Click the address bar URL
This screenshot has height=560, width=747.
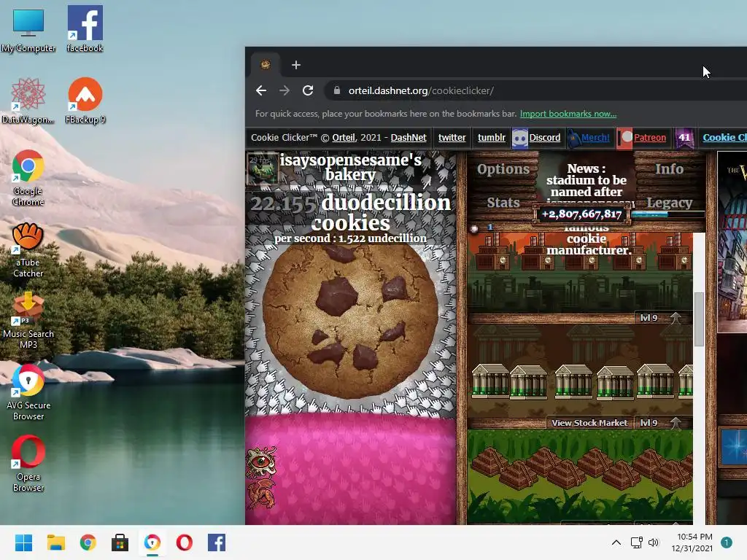coord(421,90)
